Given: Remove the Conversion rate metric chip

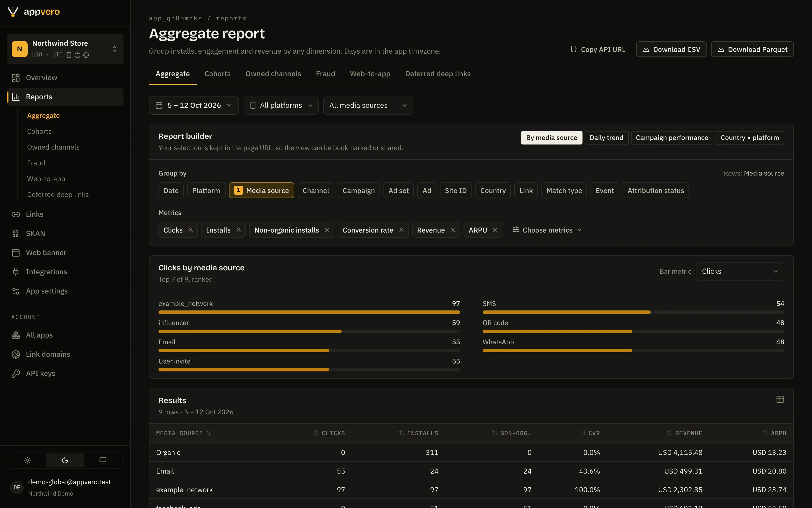Looking at the screenshot, I should tap(401, 230).
